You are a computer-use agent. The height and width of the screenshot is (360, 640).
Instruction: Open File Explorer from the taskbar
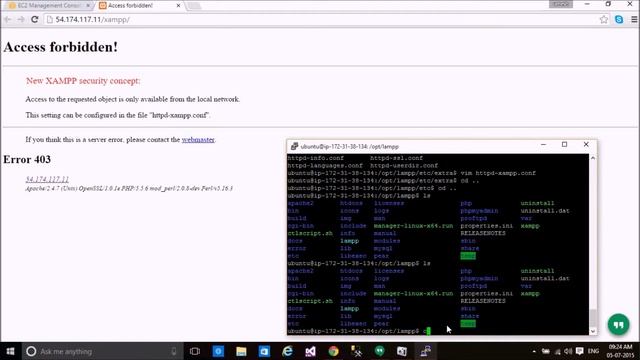click(241, 351)
